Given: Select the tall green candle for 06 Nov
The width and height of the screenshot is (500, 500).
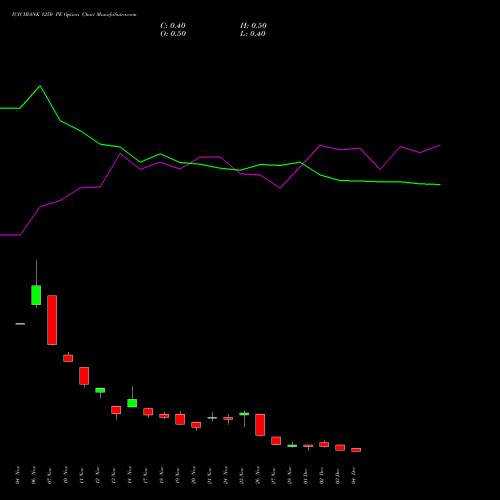Looking at the screenshot, I should 36,295.
